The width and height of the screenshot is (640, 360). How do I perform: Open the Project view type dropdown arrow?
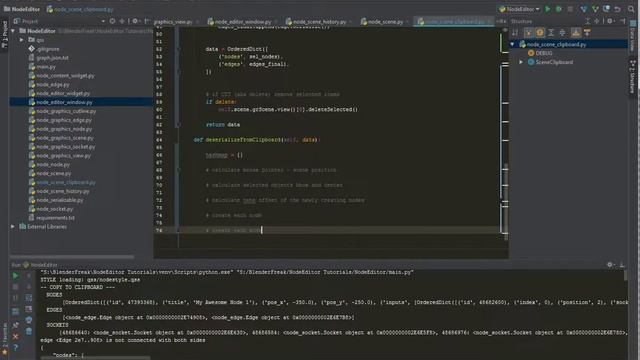[103, 21]
